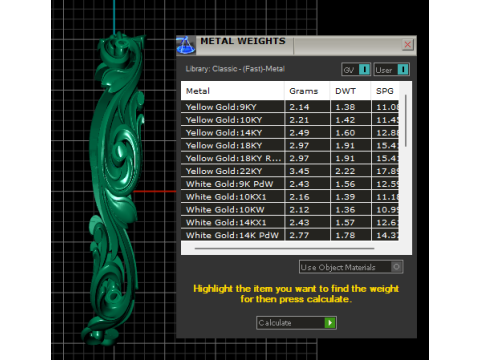Sort by the Metal column header

tap(233, 91)
